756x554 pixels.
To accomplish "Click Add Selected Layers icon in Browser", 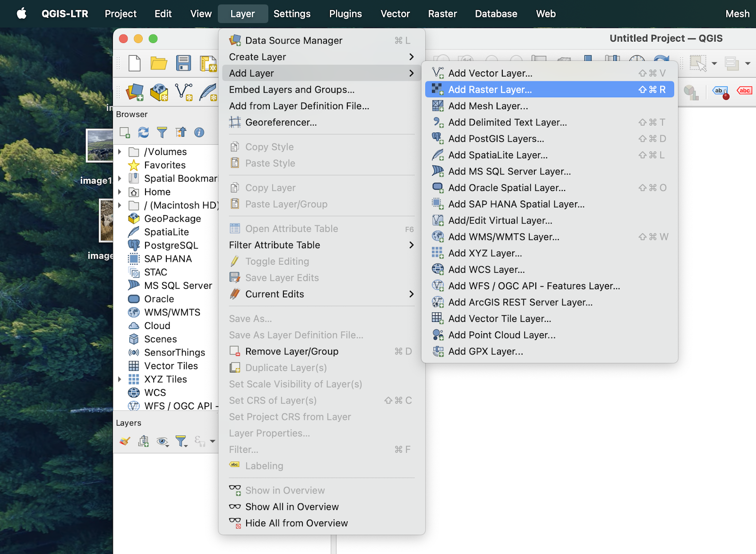I will [125, 132].
